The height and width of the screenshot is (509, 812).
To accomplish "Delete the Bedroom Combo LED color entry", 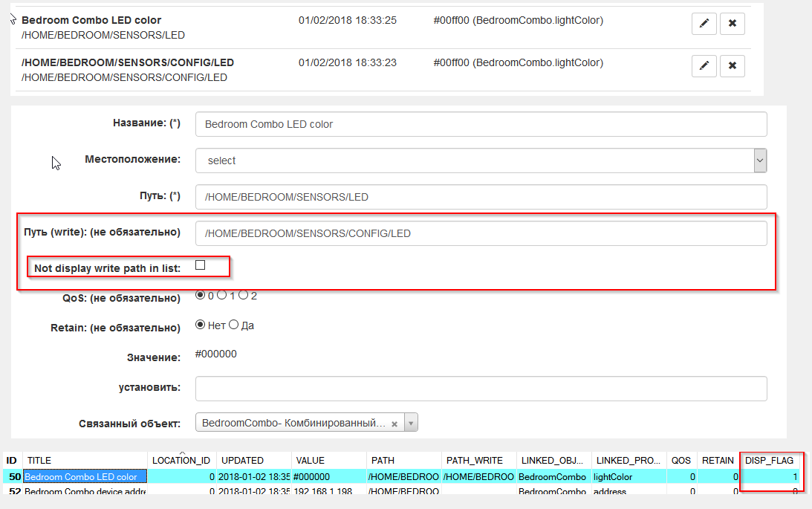I will click(732, 24).
